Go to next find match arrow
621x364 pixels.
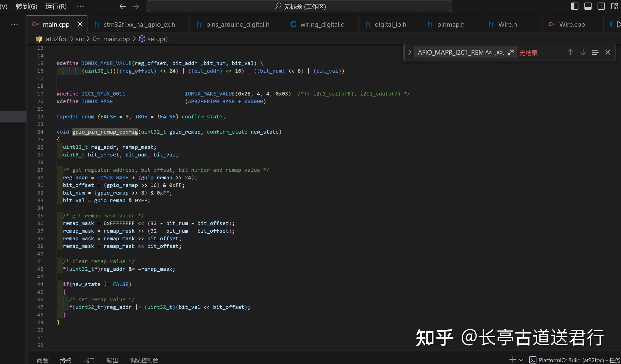(583, 52)
